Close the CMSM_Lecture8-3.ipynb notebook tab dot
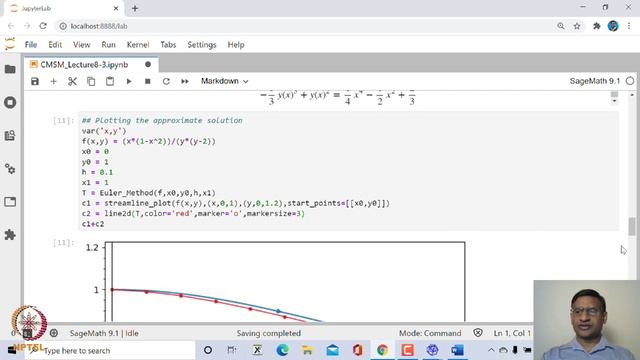This screenshot has width=640, height=360. pos(148,64)
